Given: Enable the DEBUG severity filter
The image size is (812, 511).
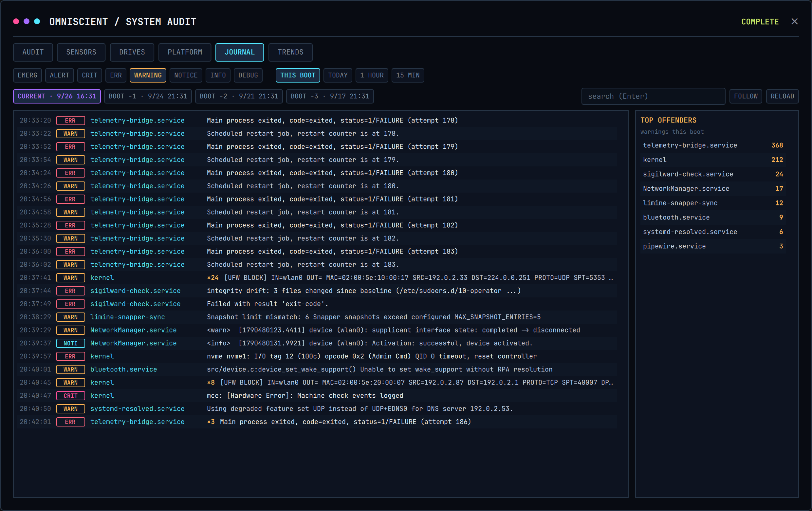Looking at the screenshot, I should [248, 75].
